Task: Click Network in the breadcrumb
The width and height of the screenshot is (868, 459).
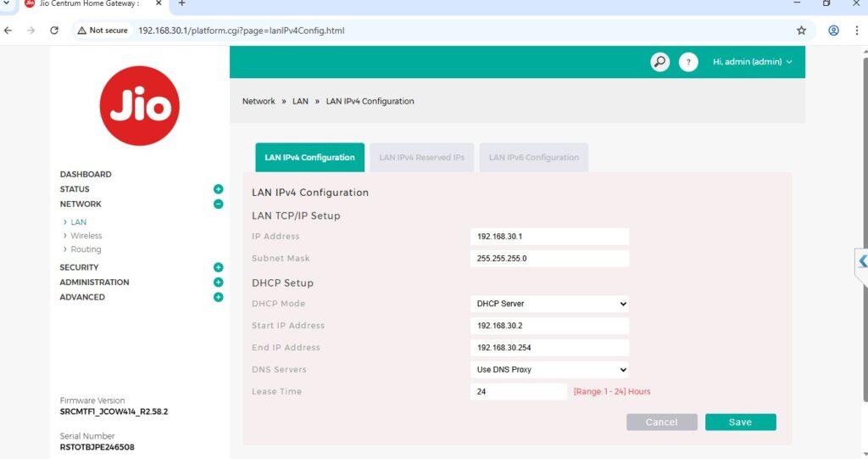Action: click(259, 102)
